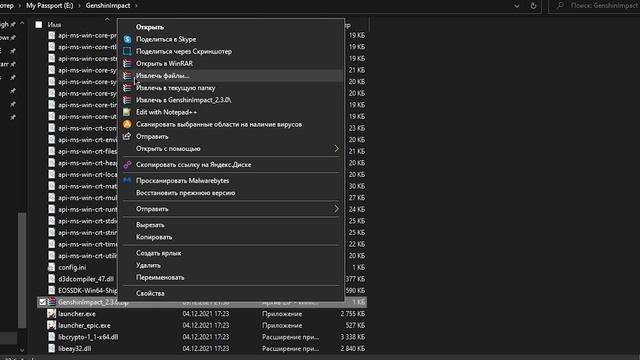
Task: Choose Восстановить прежнюю версию
Action: (186, 193)
